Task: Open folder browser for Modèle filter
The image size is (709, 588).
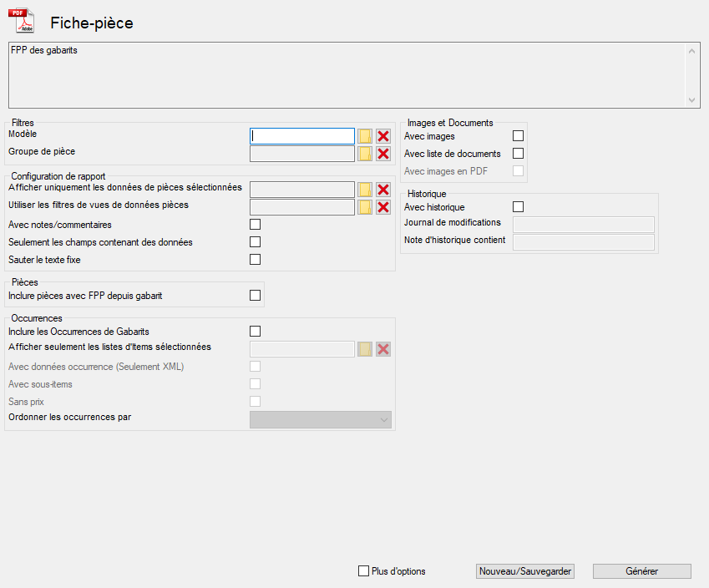Action: 365,136
